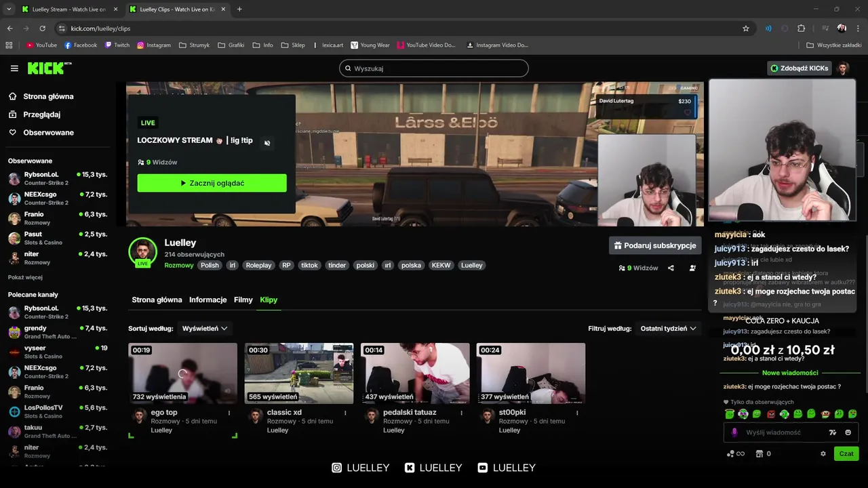Image resolution: width=868 pixels, height=488 pixels.
Task: Open options menu for pedalski tatuaz clip
Action: point(461,413)
